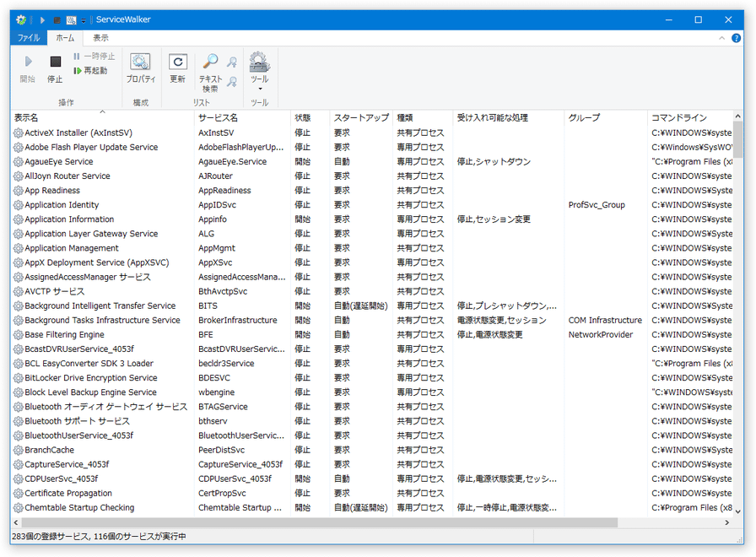Select the Application Layer Gateway Service entry
Screen dimensions: 756x557
[x=91, y=234]
